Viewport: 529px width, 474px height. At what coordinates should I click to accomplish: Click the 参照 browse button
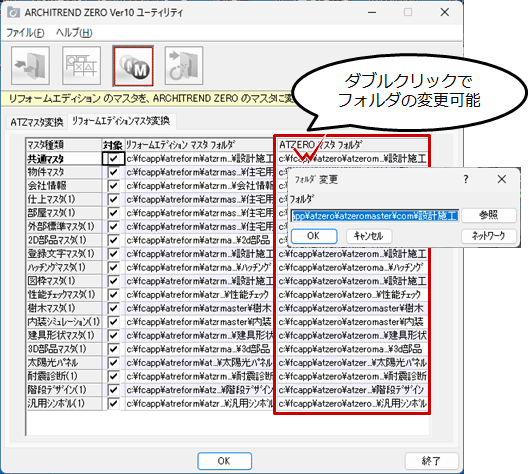pyautogui.click(x=489, y=215)
